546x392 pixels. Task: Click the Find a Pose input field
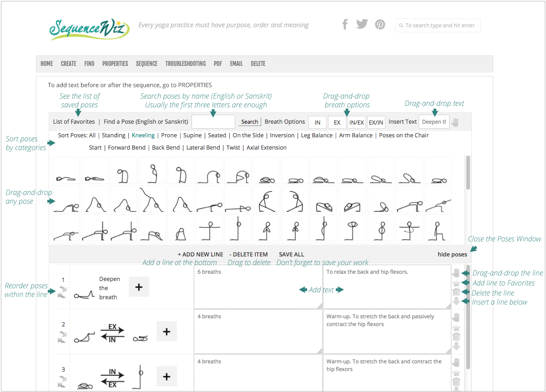tap(213, 122)
